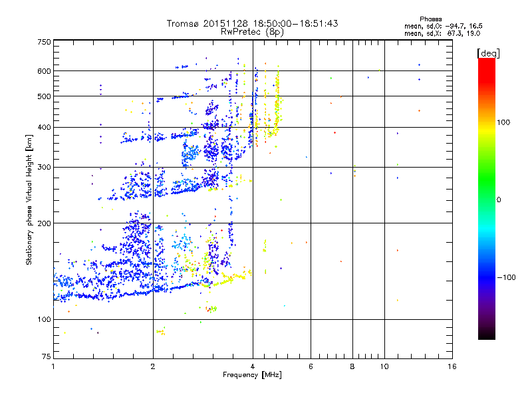
Task: Click the x-axis tick label '2'
Action: [153, 366]
